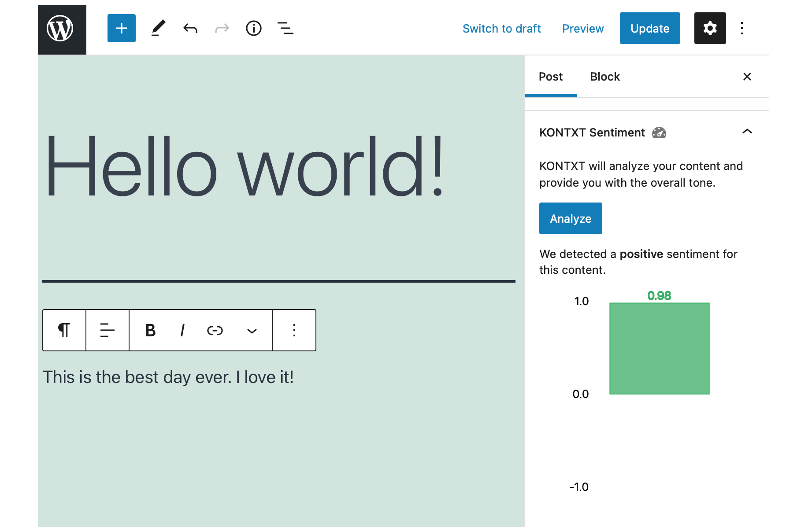Undo the last change
Image resolution: width=812 pixels, height=527 pixels.
tap(190, 29)
